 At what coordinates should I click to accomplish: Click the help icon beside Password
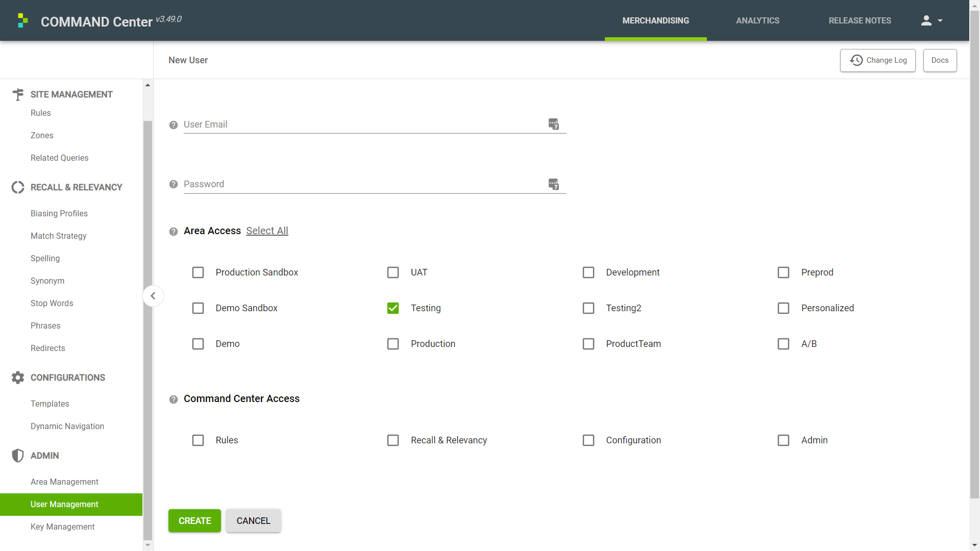pos(174,184)
